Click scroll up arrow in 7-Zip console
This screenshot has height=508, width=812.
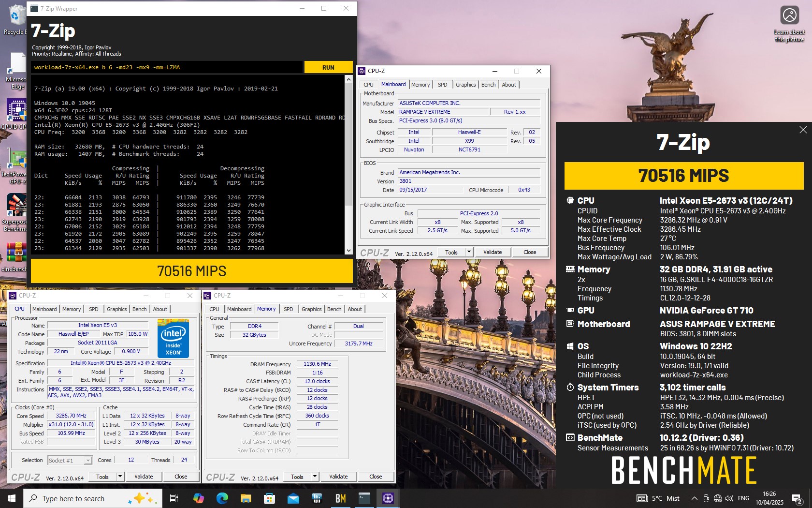[x=349, y=79]
